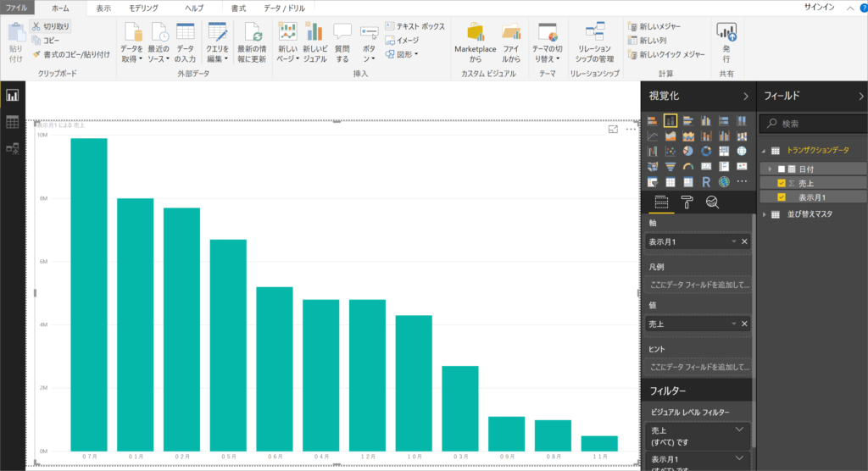The width and height of the screenshot is (868, 471).
Task: Click the データを取得 button
Action: (x=131, y=43)
